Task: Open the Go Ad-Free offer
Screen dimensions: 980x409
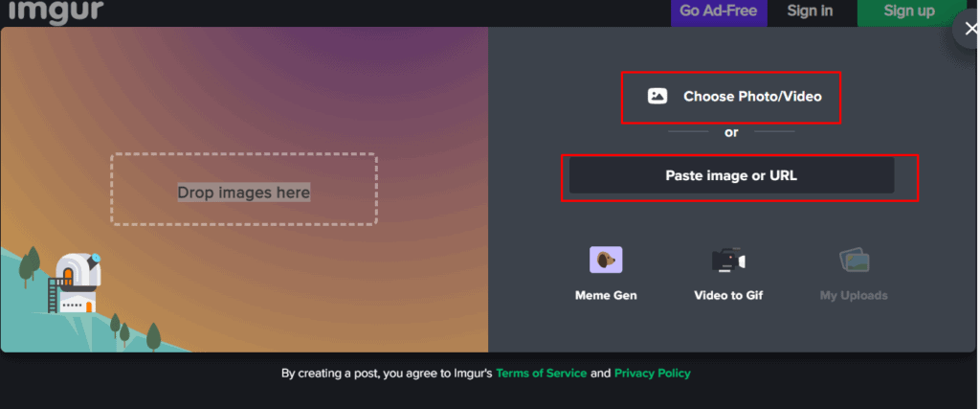Action: pyautogui.click(x=718, y=11)
